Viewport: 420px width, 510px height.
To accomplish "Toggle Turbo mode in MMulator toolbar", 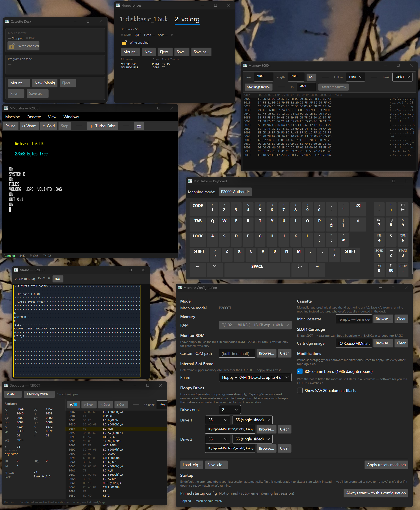I will pyautogui.click(x=103, y=126).
